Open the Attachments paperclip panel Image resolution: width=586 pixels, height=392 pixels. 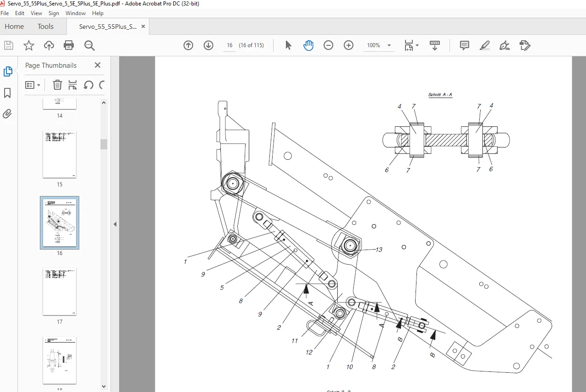click(x=8, y=114)
